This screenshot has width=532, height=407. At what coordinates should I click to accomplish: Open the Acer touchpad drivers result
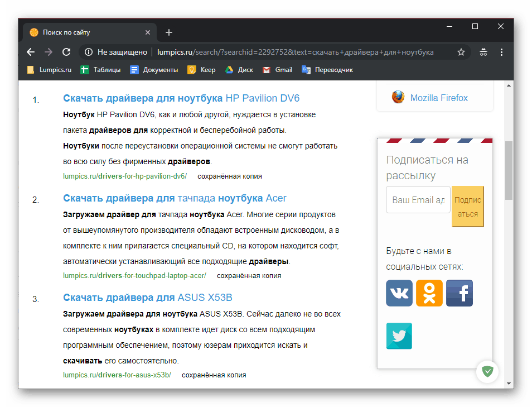point(175,198)
